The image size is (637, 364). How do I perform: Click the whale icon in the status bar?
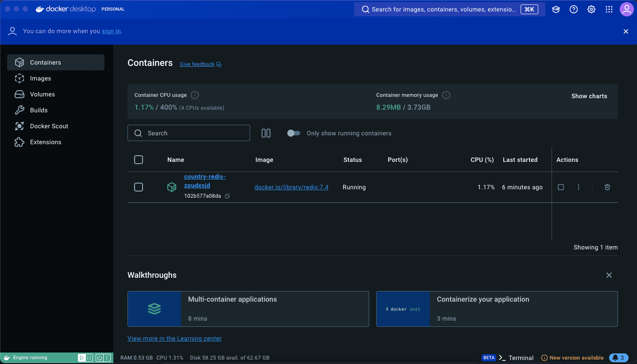pyautogui.click(x=7, y=358)
